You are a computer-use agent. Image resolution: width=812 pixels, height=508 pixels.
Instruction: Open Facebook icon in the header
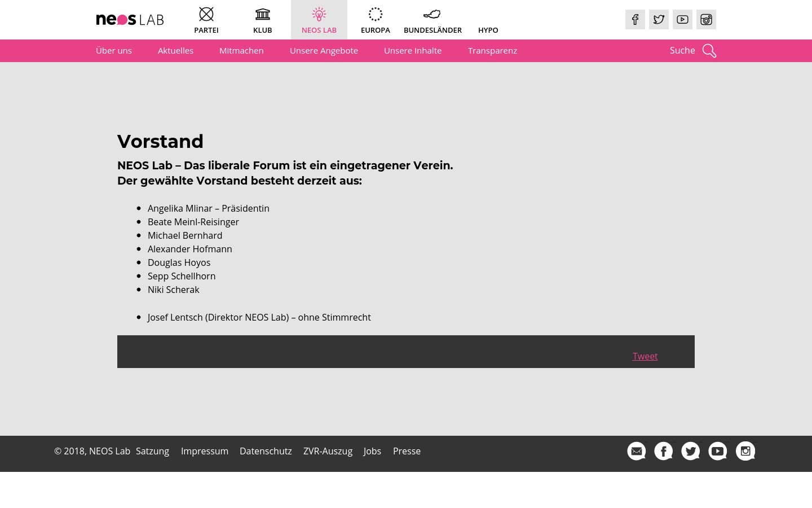click(x=635, y=20)
